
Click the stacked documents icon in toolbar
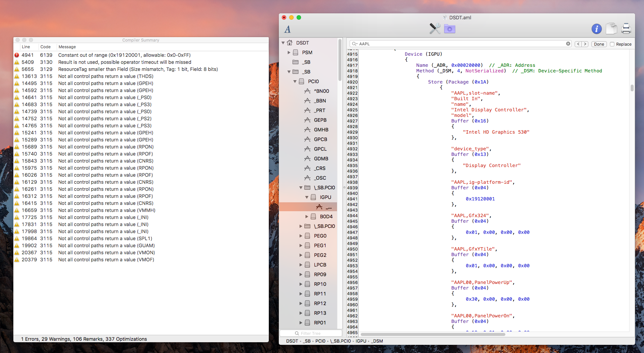[x=611, y=29]
